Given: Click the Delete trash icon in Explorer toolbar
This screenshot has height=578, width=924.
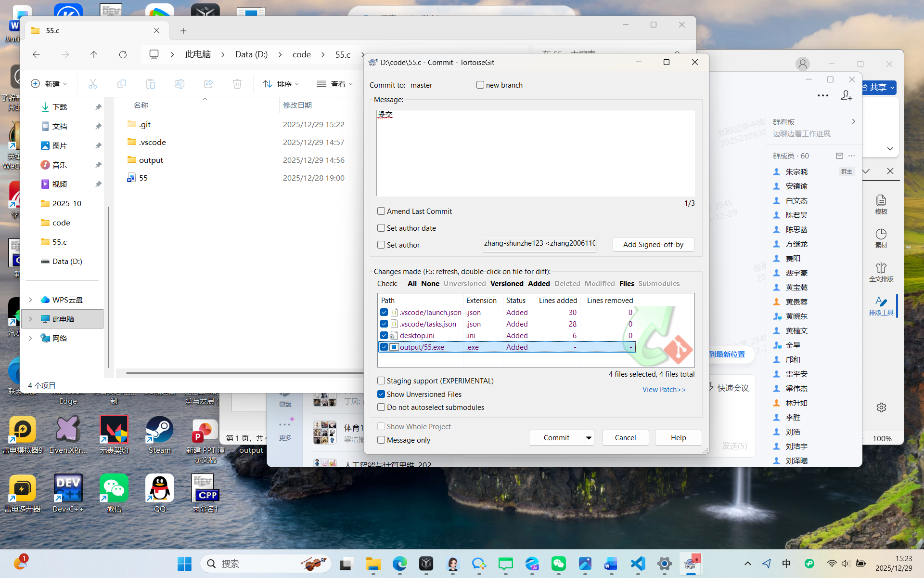Looking at the screenshot, I should point(237,84).
